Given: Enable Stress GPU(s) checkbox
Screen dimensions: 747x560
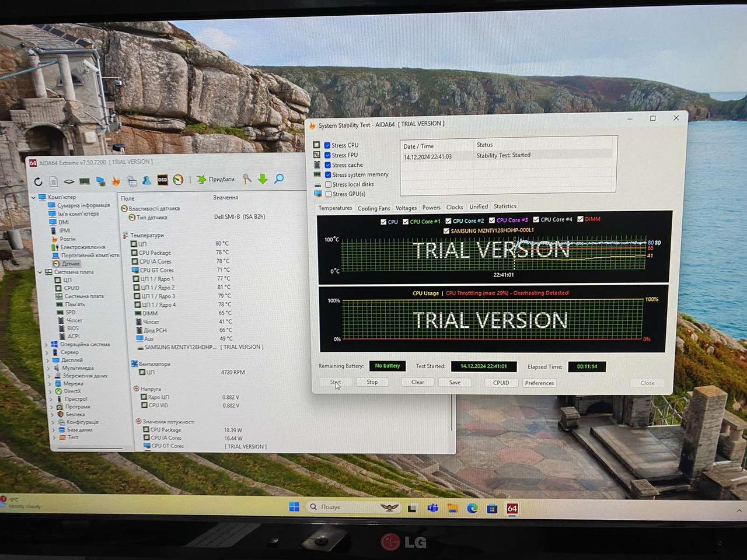Looking at the screenshot, I should pyautogui.click(x=328, y=194).
